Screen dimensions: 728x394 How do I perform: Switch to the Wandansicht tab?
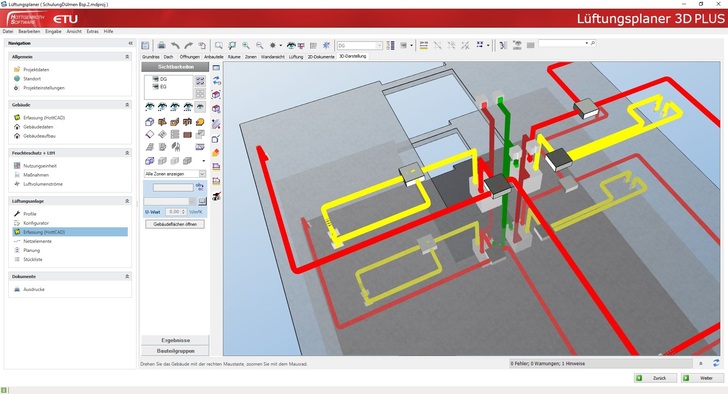273,57
